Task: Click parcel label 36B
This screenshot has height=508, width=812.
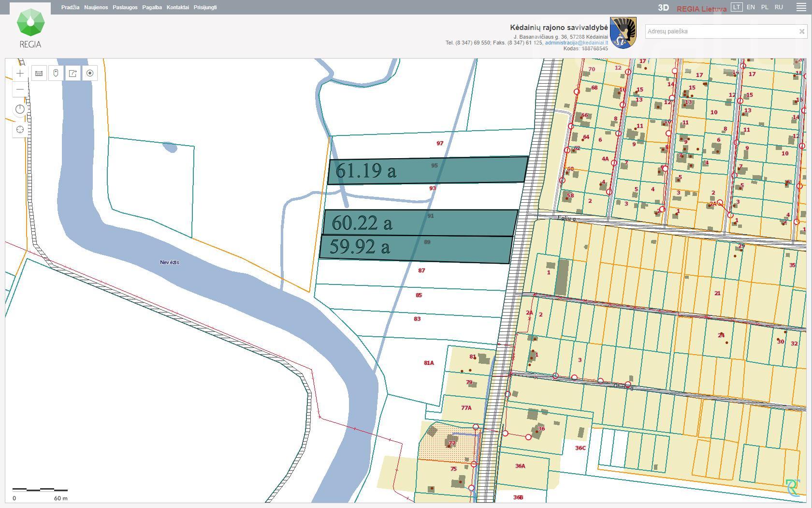Action: (x=518, y=497)
